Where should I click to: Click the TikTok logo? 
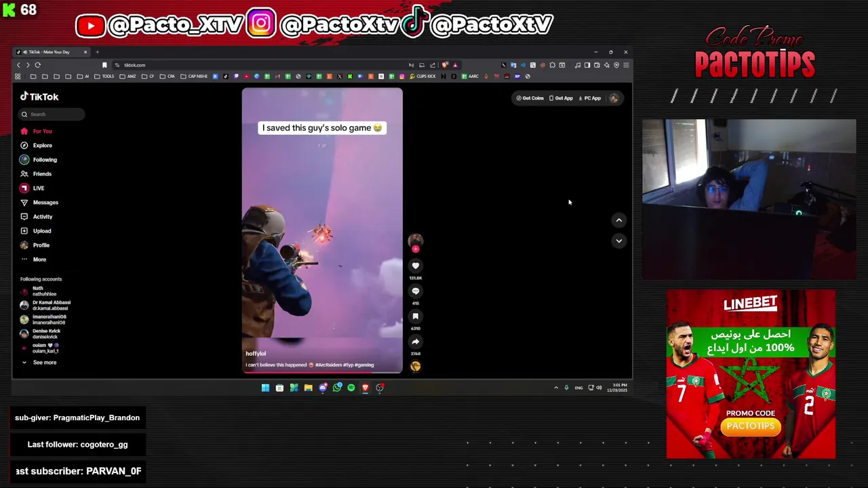coord(39,96)
